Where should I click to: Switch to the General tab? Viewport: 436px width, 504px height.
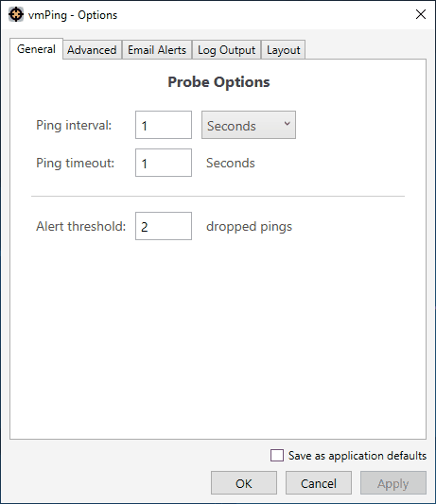(x=36, y=49)
